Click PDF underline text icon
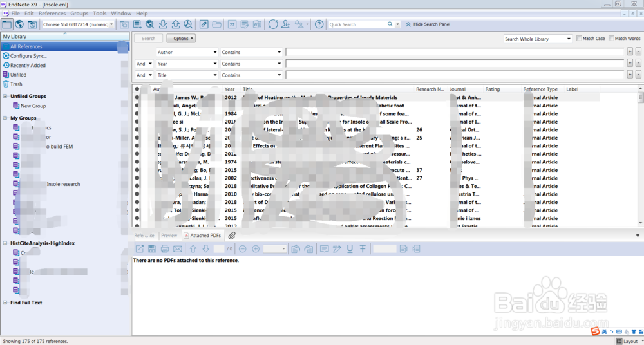644x345 pixels. (x=350, y=249)
